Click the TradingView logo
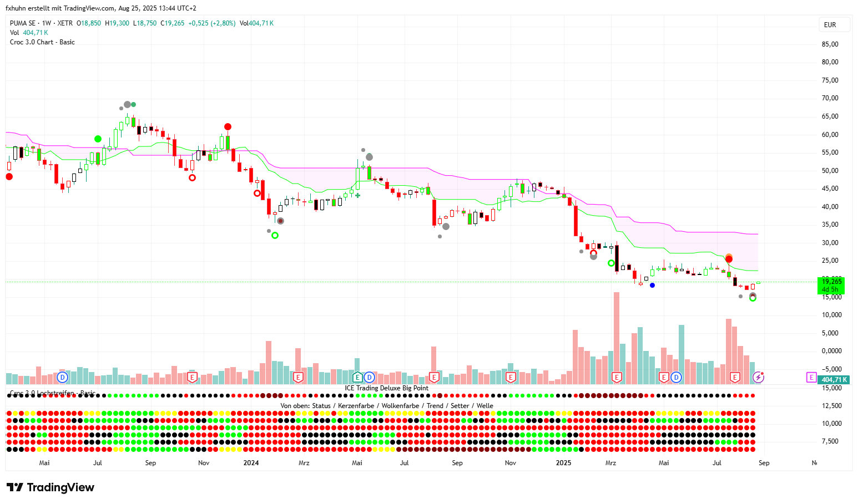858x504 pixels. (51, 487)
